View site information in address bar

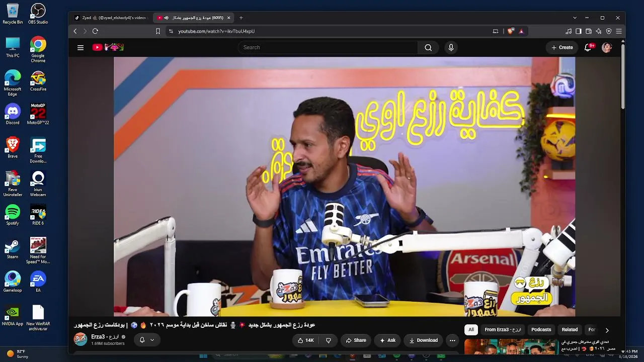171,31
